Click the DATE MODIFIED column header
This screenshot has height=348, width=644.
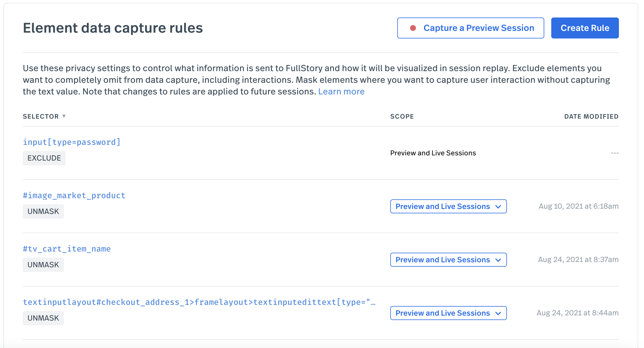[591, 117]
